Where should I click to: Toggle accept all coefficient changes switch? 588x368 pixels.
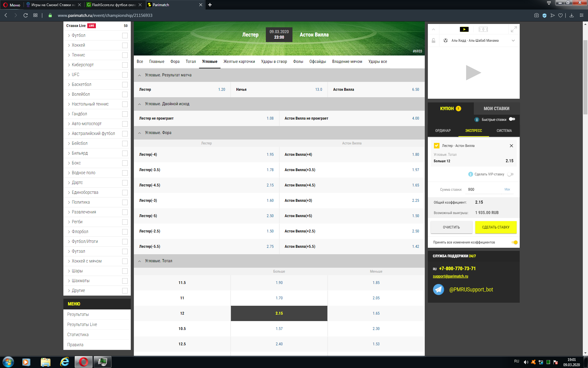514,242
